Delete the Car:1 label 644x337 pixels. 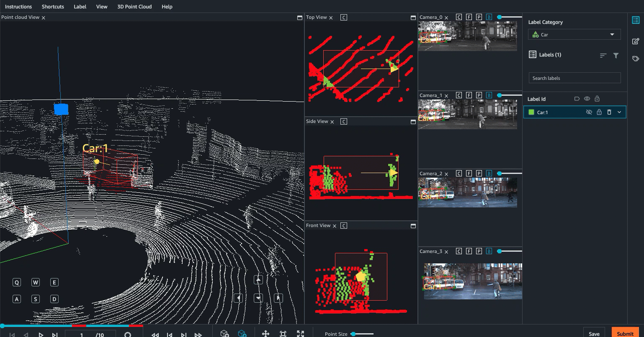609,112
